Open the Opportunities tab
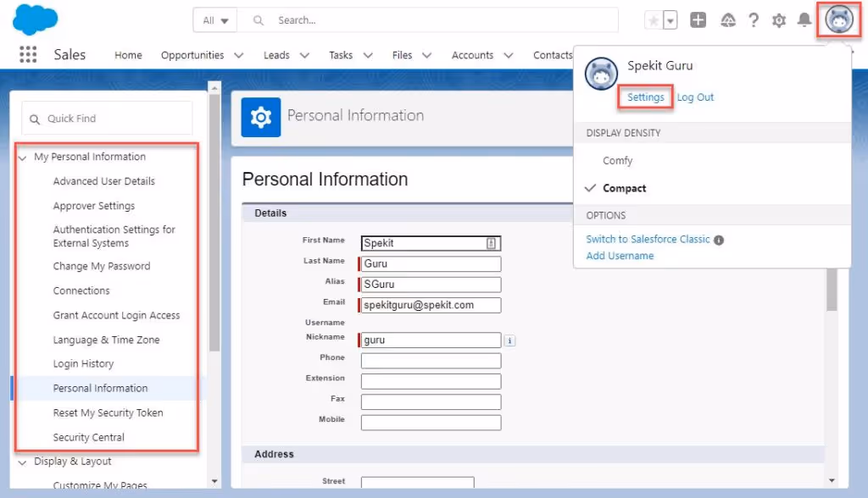The image size is (868, 498). pyautogui.click(x=192, y=55)
